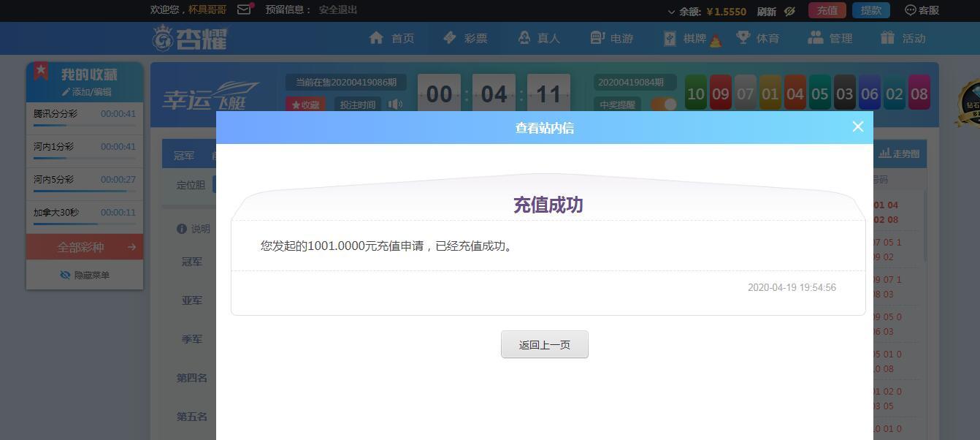
Task: Click the 幸运飞艇 game logo
Action: (x=210, y=95)
